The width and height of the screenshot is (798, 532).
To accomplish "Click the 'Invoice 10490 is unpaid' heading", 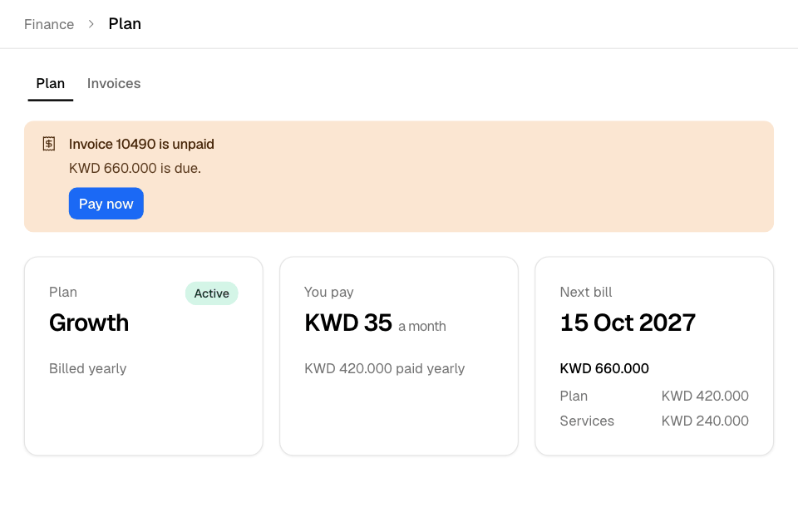I will click(141, 144).
